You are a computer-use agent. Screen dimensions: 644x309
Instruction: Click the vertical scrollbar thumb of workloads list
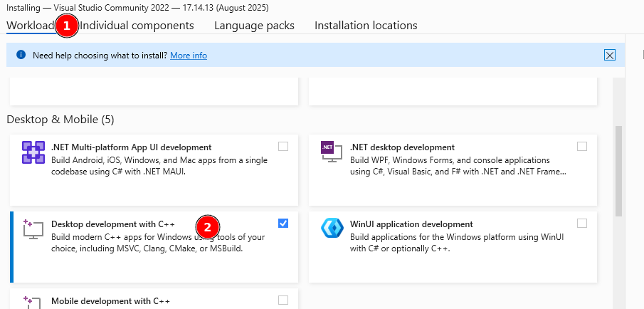(x=618, y=171)
